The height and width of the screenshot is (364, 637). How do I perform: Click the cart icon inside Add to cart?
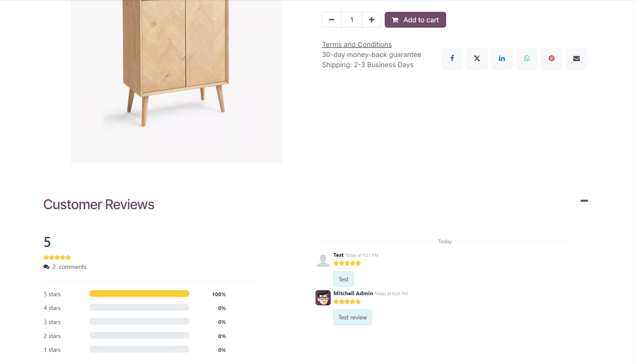coord(395,20)
